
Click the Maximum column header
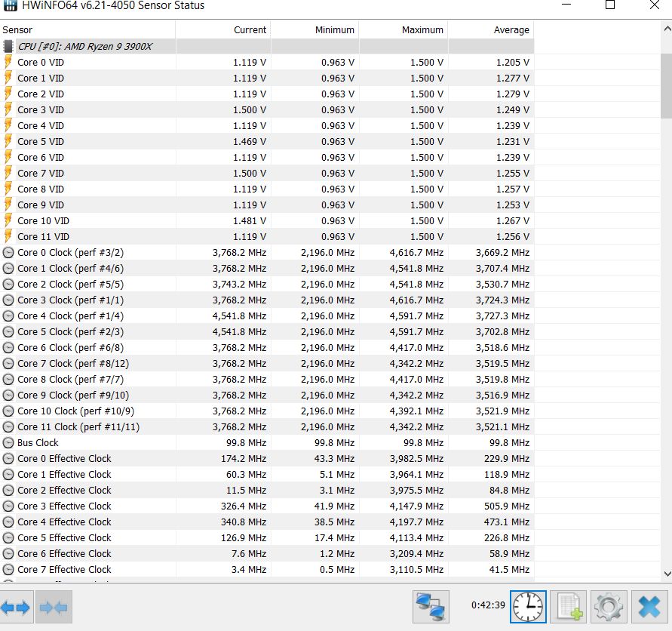point(404,30)
